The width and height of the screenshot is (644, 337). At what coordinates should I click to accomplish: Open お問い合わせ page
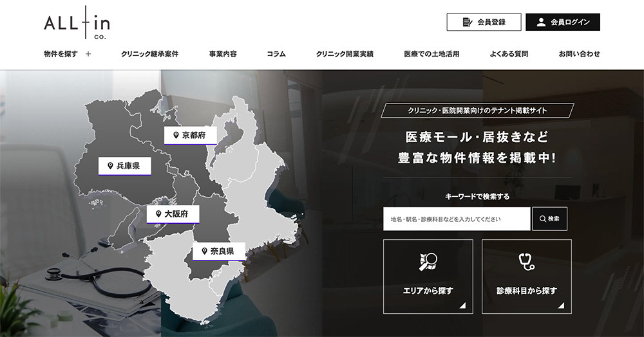579,54
